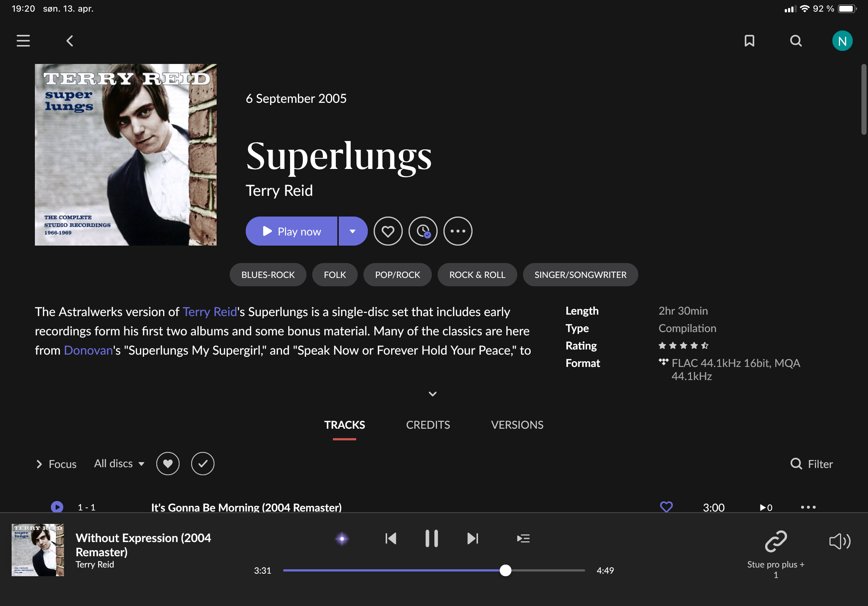This screenshot has width=868, height=606.
Task: Click the Superlungs album cover art
Action: 125,154
